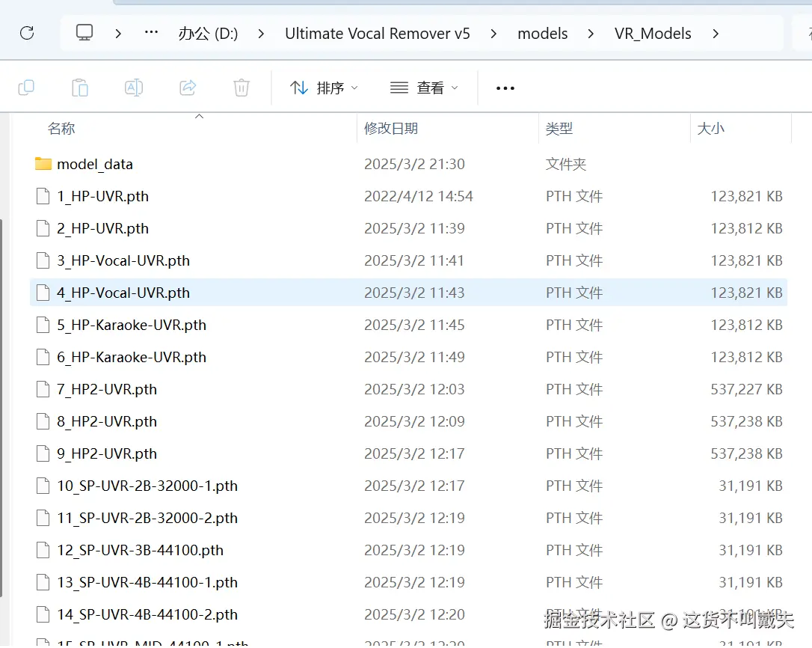Click the Paste toolbar icon
The image size is (812, 648).
click(x=80, y=88)
